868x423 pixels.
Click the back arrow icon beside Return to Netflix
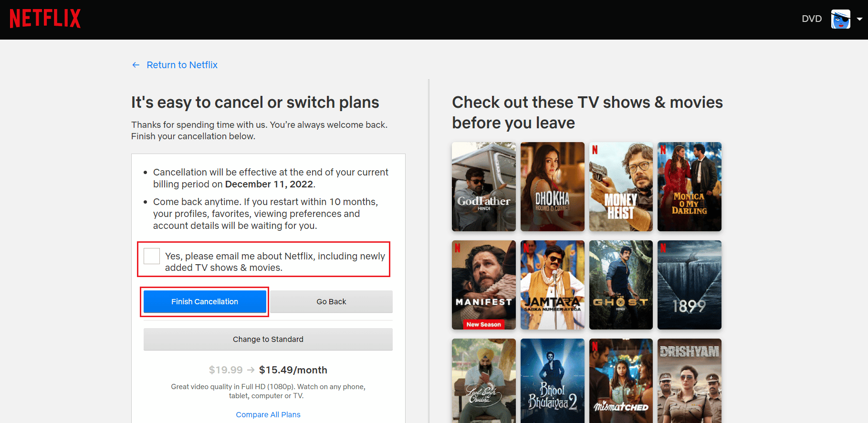tap(136, 65)
